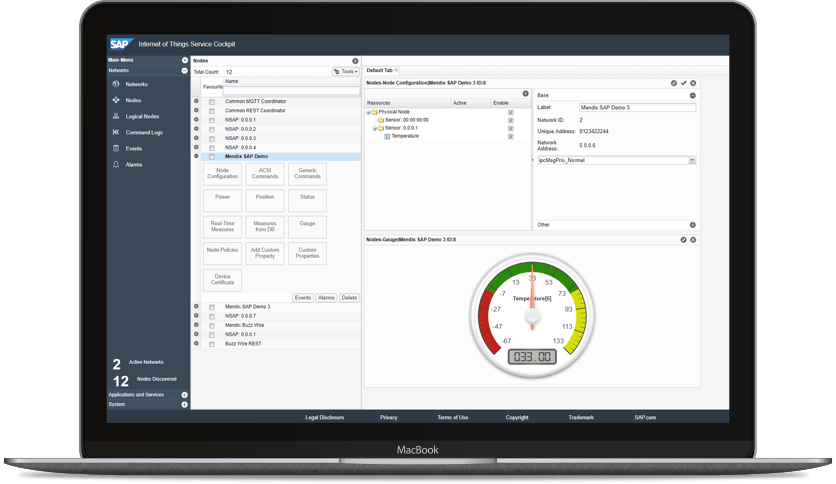Collapse the Sensor: 0.0.0.1 tree toggle

coord(374,128)
